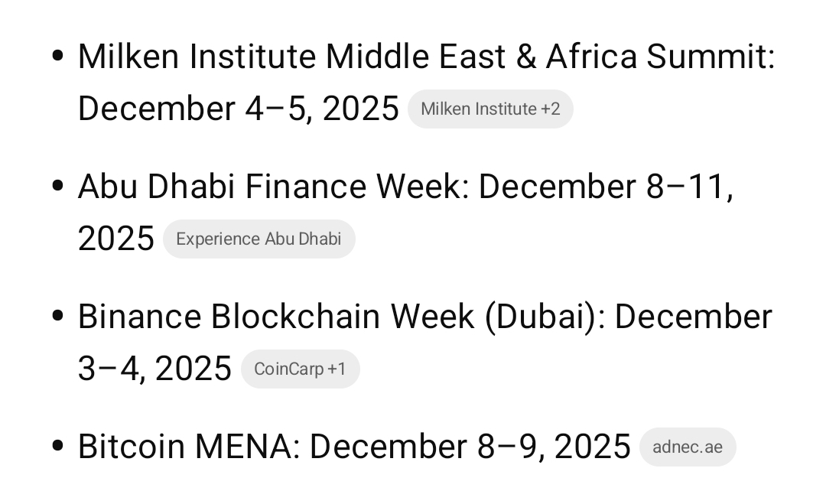
Task: Click the bullet before Bitcoin MENA
Action: 57,446
